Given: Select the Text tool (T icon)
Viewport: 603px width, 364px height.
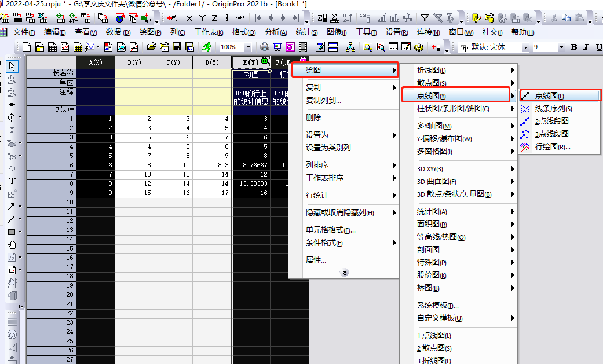Looking at the screenshot, I should 12,181.
